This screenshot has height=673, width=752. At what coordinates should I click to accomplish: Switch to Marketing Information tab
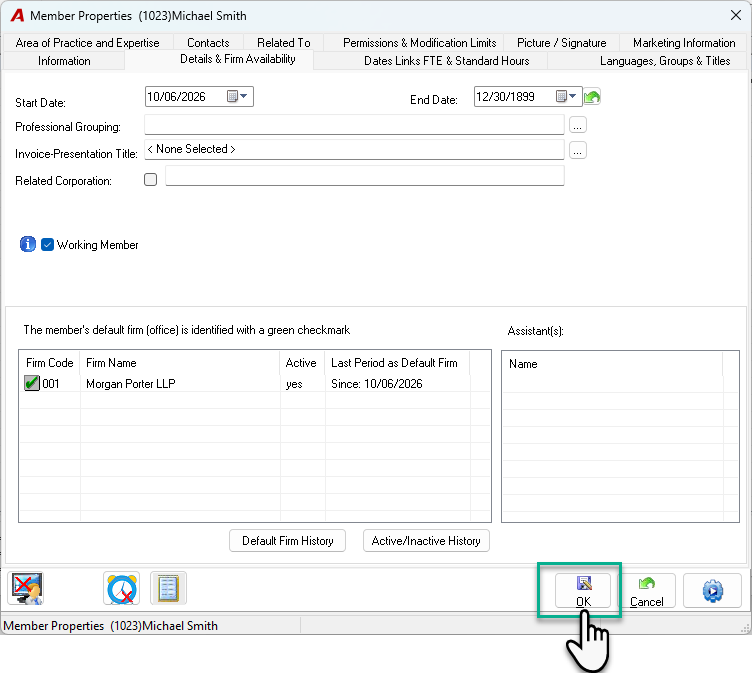684,43
